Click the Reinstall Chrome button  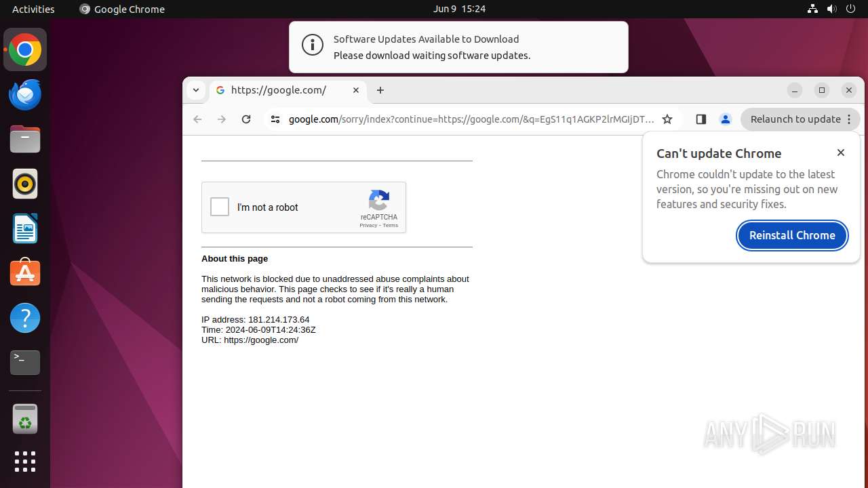pyautogui.click(x=792, y=235)
